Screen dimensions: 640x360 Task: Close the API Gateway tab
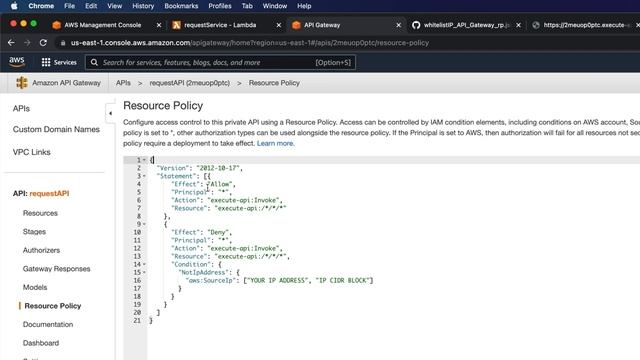398,25
